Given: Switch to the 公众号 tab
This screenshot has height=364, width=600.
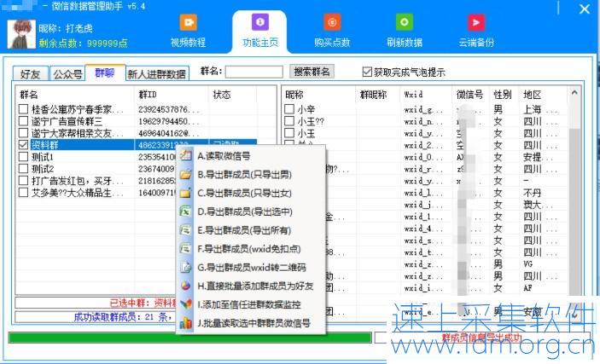Looking at the screenshot, I should pyautogui.click(x=67, y=74).
